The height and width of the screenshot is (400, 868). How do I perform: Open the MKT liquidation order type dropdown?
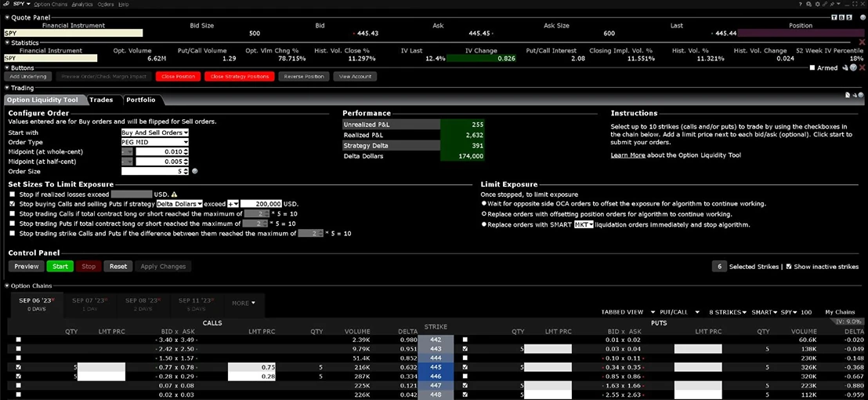pos(584,224)
